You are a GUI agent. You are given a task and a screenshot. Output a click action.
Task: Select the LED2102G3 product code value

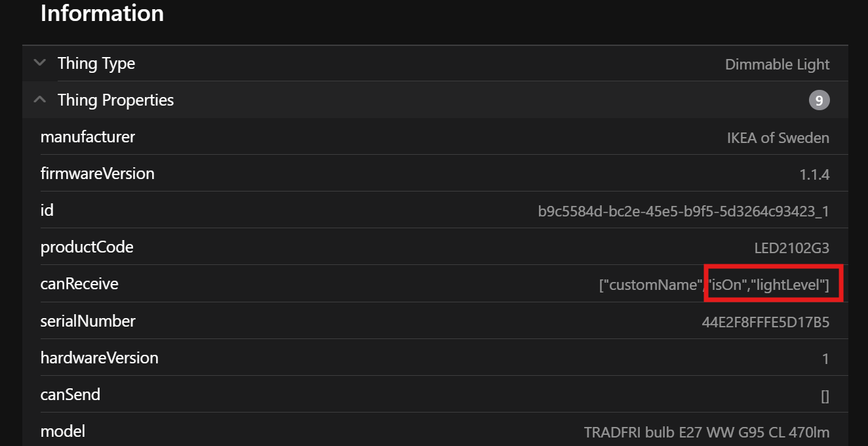pyautogui.click(x=791, y=248)
